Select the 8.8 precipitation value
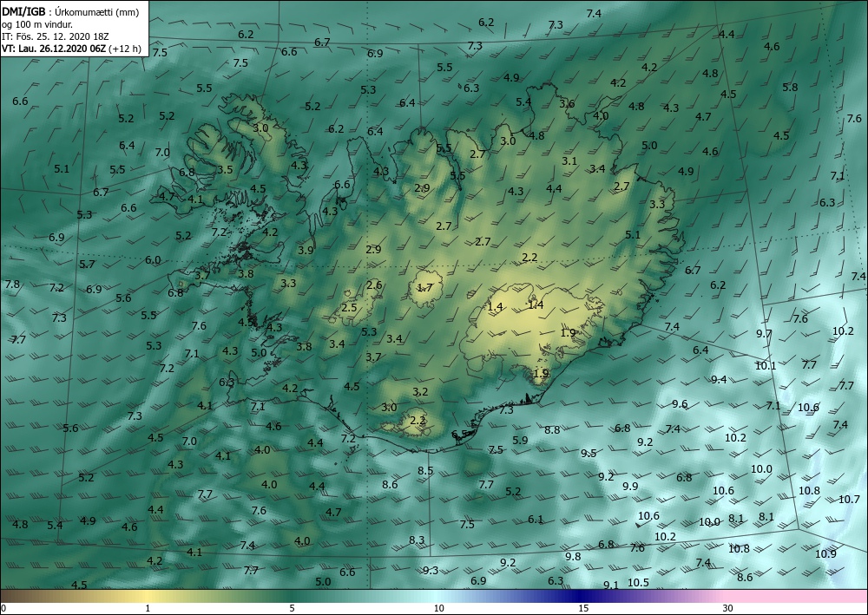The width and height of the screenshot is (868, 615). coord(552,429)
